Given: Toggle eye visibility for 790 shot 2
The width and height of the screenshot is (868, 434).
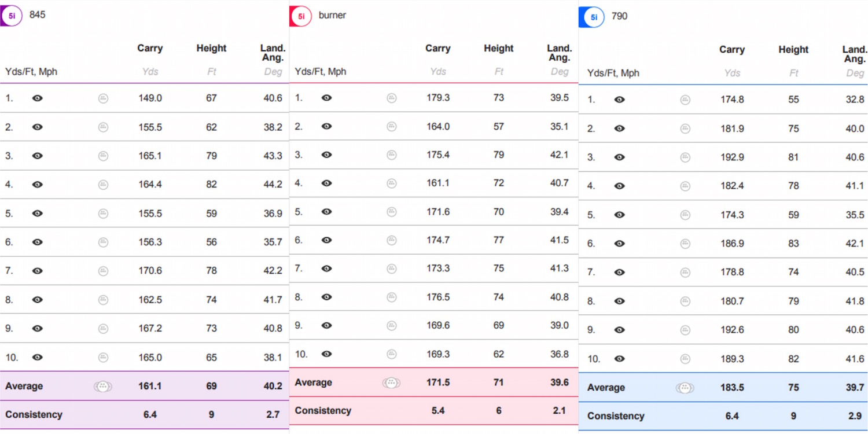Looking at the screenshot, I should coord(619,128).
